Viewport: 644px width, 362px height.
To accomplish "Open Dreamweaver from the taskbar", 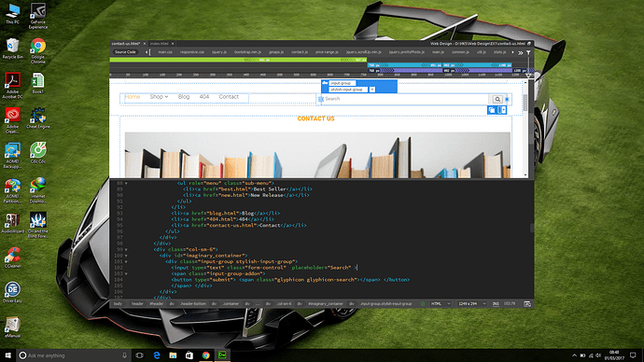I will [222, 355].
